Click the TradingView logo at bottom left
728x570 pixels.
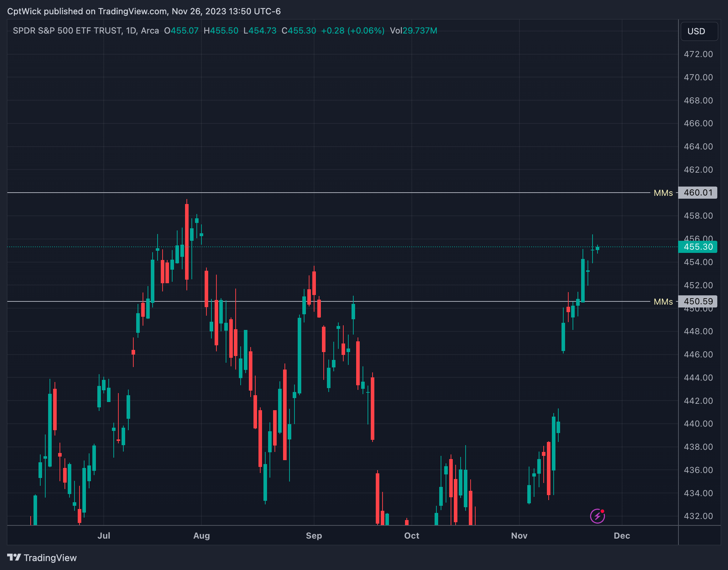coord(42,558)
